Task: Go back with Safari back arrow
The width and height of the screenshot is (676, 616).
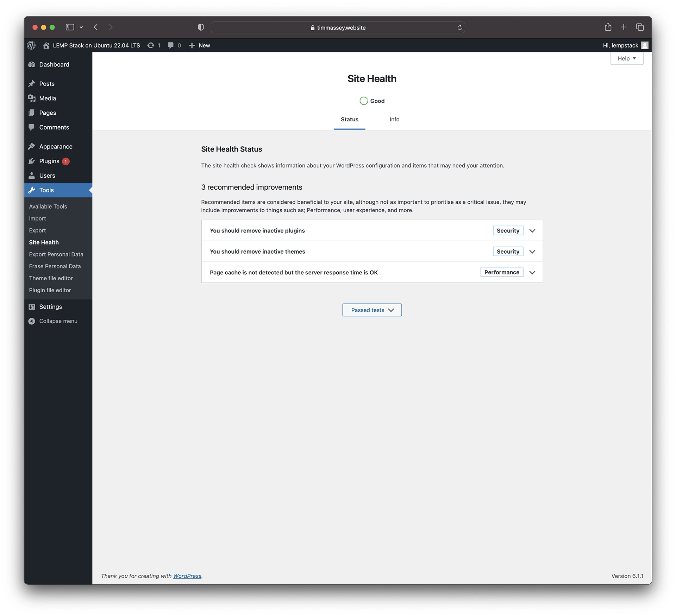Action: click(x=96, y=27)
